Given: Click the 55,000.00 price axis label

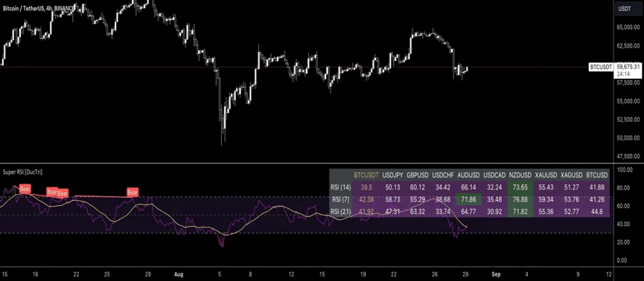Looking at the screenshot, I should [x=628, y=101].
